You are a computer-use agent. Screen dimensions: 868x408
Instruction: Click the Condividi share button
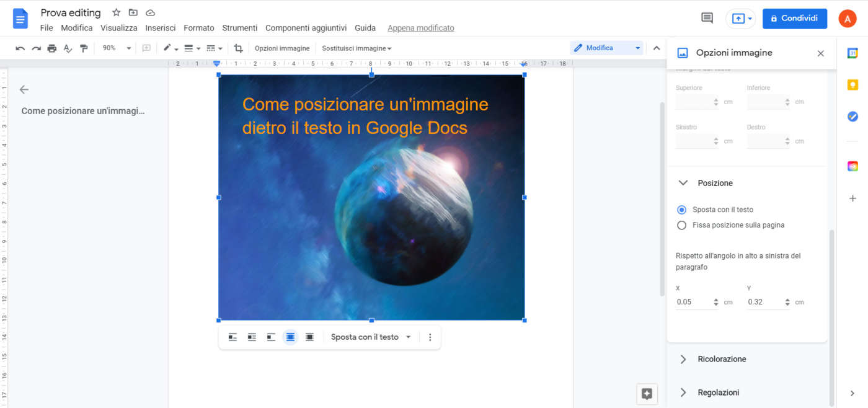(794, 19)
